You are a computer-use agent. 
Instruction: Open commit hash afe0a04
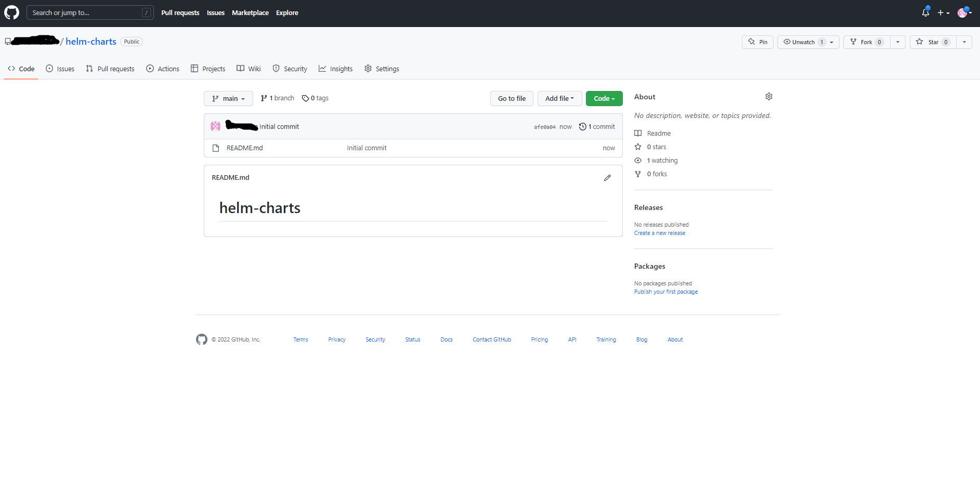click(x=544, y=127)
